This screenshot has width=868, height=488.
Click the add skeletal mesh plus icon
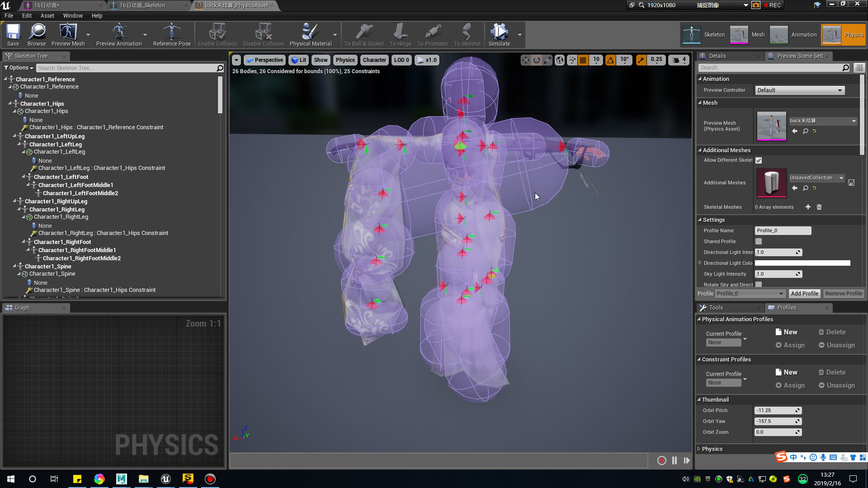(x=808, y=207)
